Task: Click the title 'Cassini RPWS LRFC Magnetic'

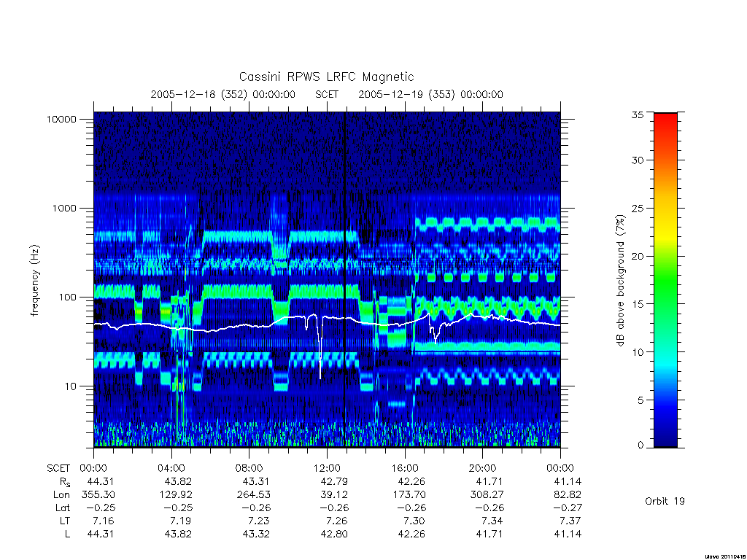Action: (326, 77)
